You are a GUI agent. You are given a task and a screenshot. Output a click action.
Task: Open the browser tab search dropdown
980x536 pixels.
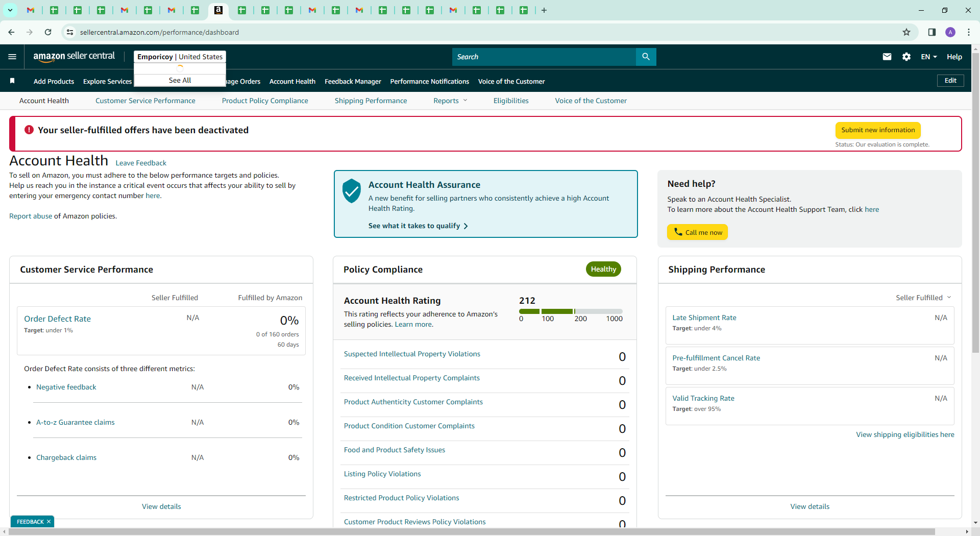(x=10, y=10)
